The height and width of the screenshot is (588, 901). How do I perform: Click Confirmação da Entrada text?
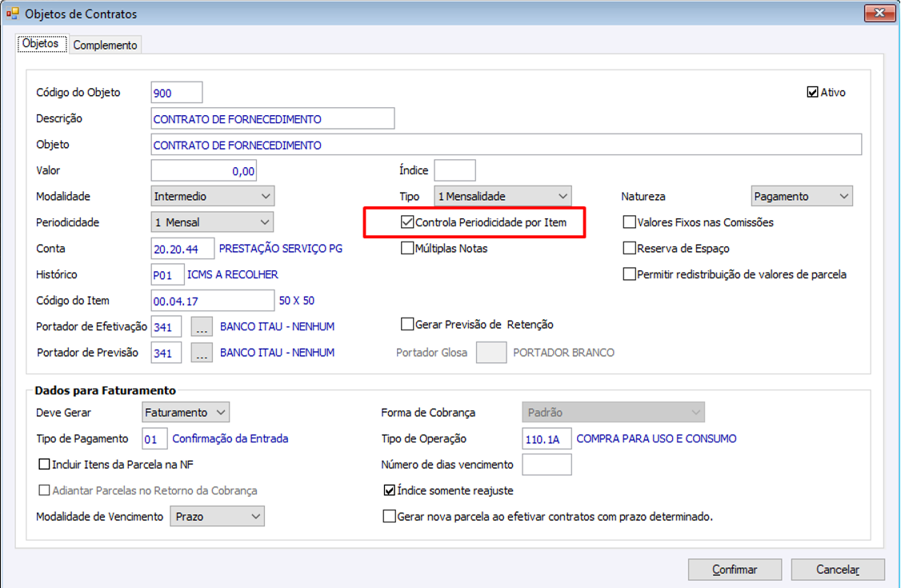click(x=230, y=438)
